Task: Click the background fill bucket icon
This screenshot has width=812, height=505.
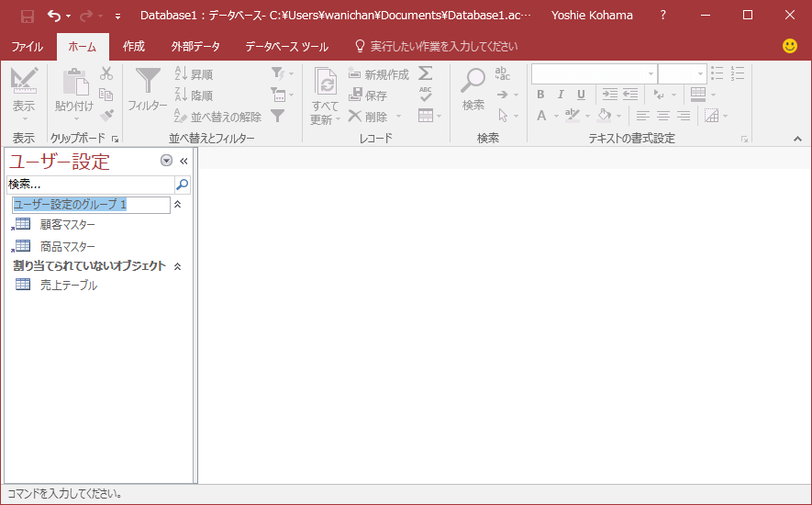Action: tap(605, 115)
